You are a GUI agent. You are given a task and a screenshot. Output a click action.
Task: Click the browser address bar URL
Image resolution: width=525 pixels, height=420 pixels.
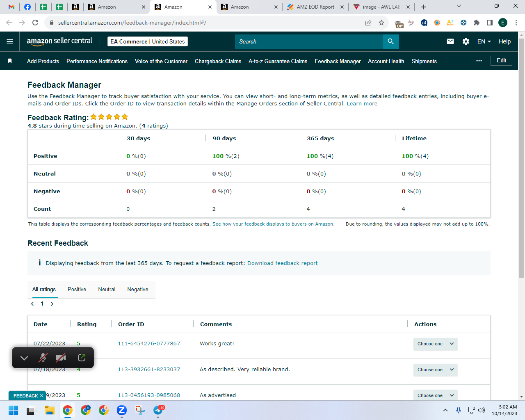(132, 23)
